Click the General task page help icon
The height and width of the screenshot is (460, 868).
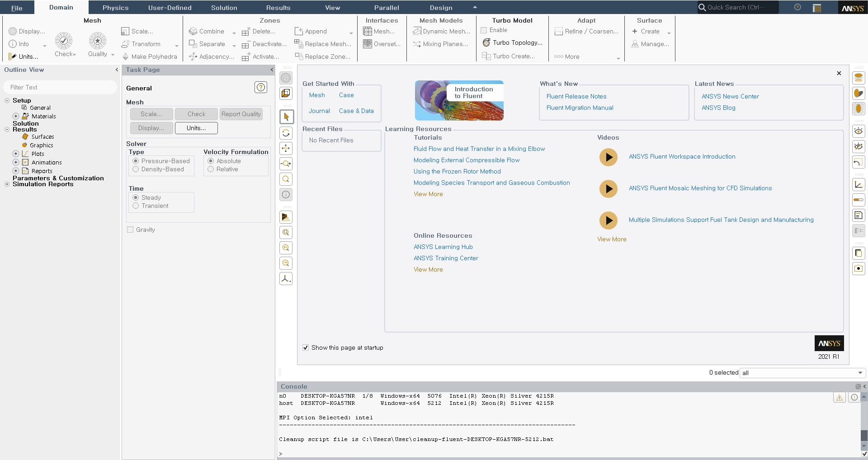click(261, 87)
